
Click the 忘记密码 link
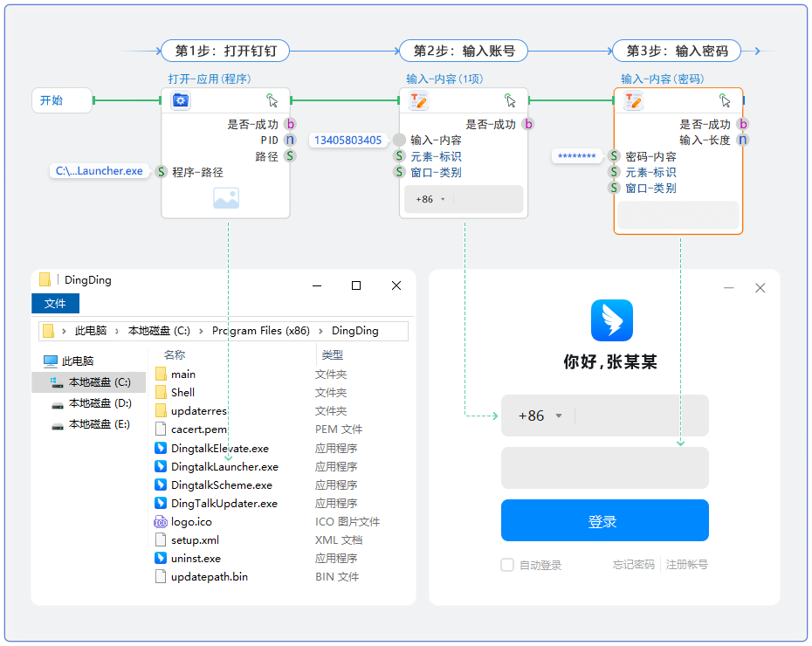coord(633,565)
